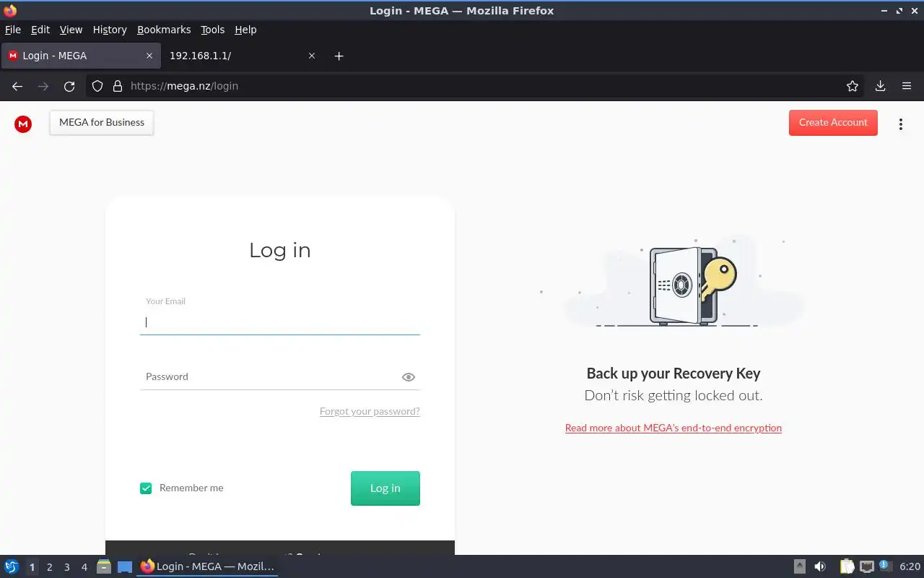The width and height of the screenshot is (924, 578).
Task: Show password with the eye icon
Action: point(409,377)
